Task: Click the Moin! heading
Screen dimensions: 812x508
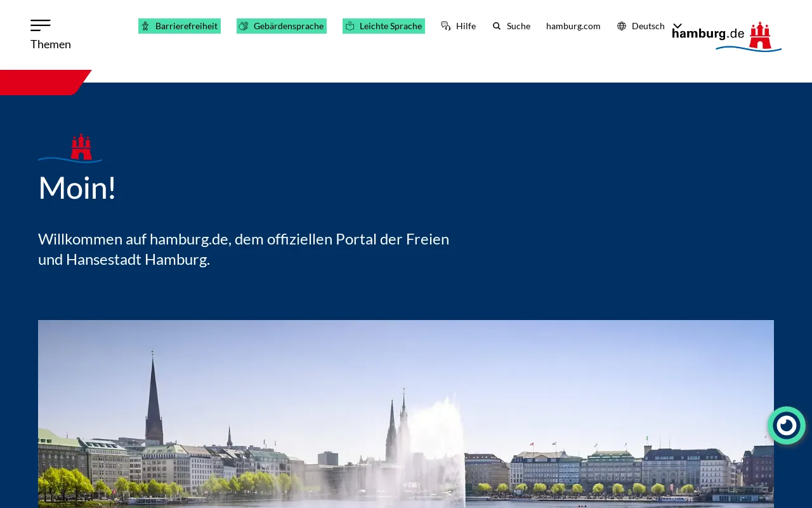Action: (77, 188)
